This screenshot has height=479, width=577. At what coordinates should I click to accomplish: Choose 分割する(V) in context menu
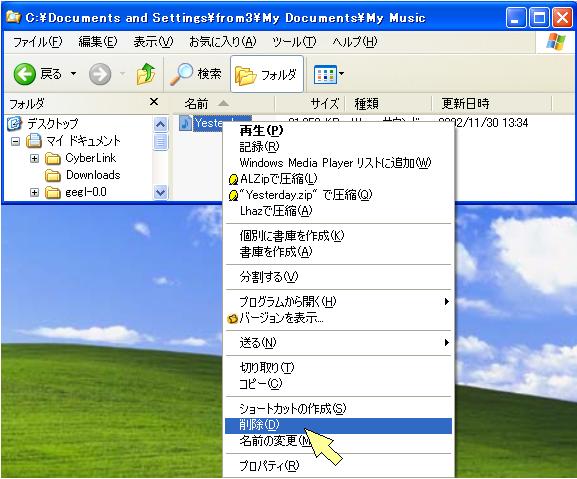tap(339, 277)
